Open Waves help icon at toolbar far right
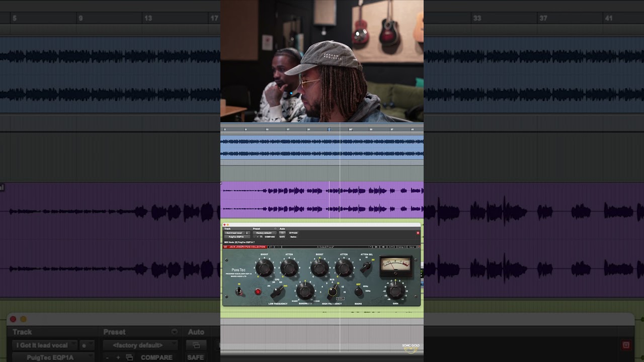This screenshot has height=362, width=644. pyautogui.click(x=419, y=247)
